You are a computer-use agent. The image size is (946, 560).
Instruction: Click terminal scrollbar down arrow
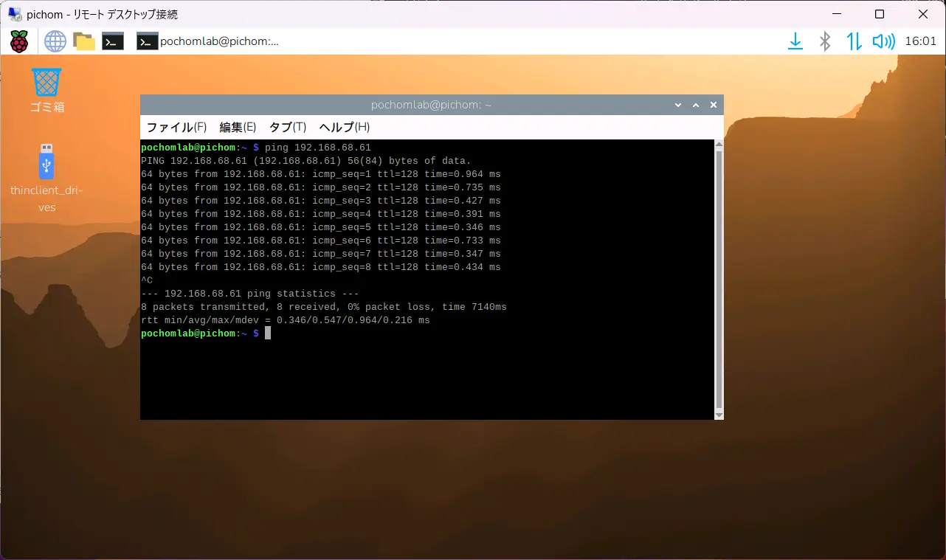tap(719, 415)
